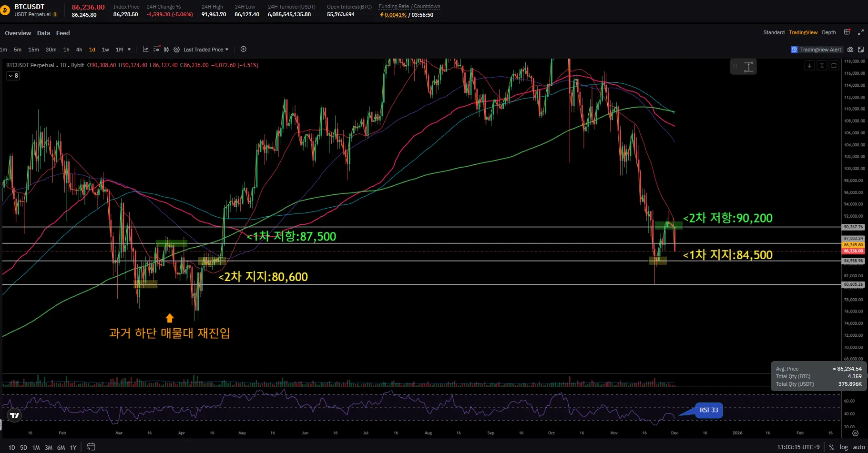
Task: Open the candlestick chart type icon
Action: (x=166, y=50)
